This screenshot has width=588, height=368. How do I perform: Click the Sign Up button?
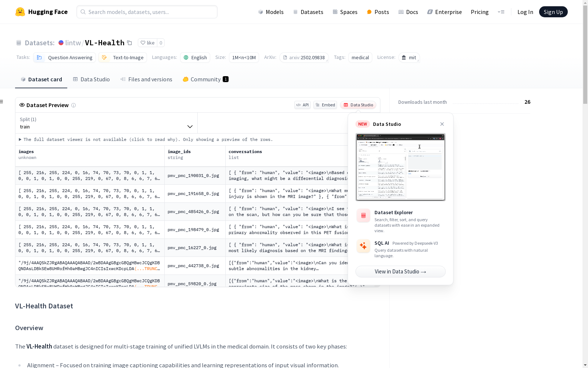(553, 12)
